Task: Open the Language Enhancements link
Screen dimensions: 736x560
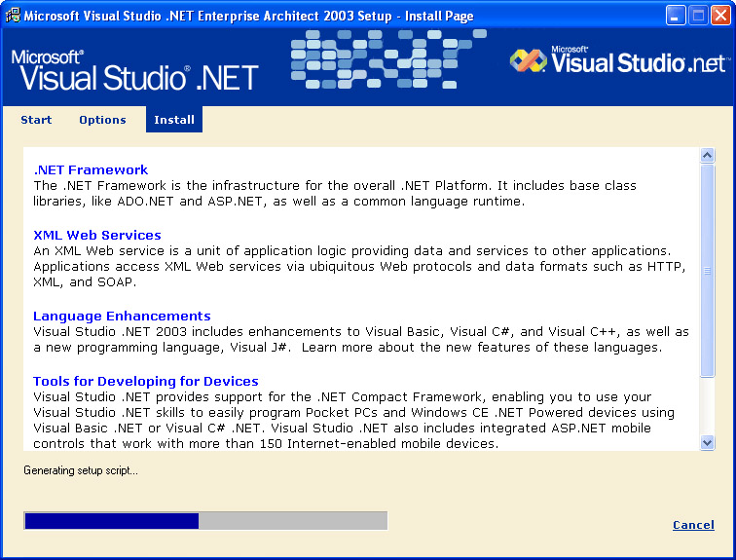Action: [x=122, y=316]
